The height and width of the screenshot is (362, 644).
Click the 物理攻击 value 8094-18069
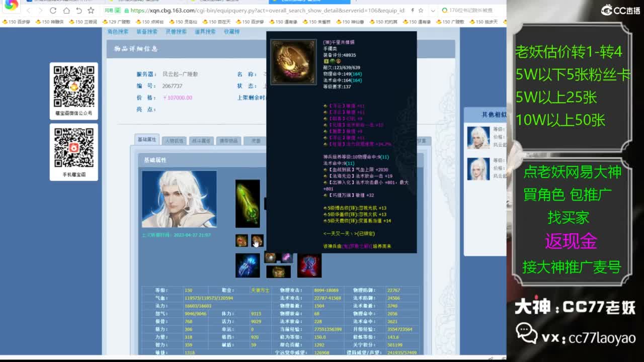[327, 290]
